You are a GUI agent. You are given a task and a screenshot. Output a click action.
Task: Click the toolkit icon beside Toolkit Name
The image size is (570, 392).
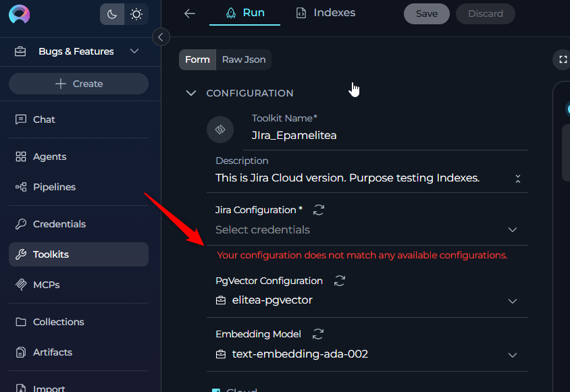(x=220, y=130)
